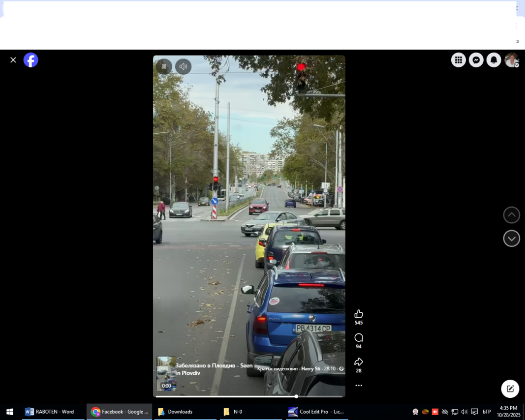Mute the reel audio
Image resolution: width=525 pixels, height=420 pixels.
(183, 66)
